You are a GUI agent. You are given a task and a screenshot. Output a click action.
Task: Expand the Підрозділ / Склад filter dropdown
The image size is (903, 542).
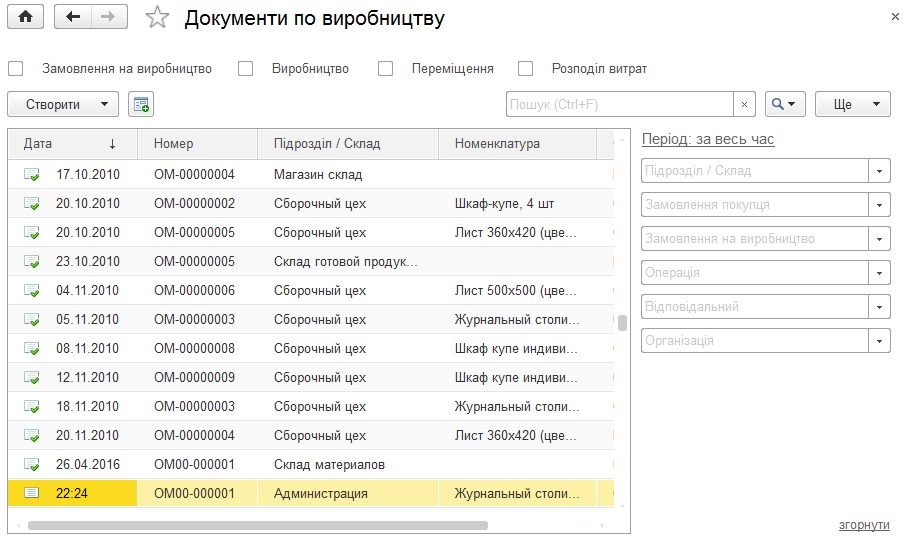[879, 171]
